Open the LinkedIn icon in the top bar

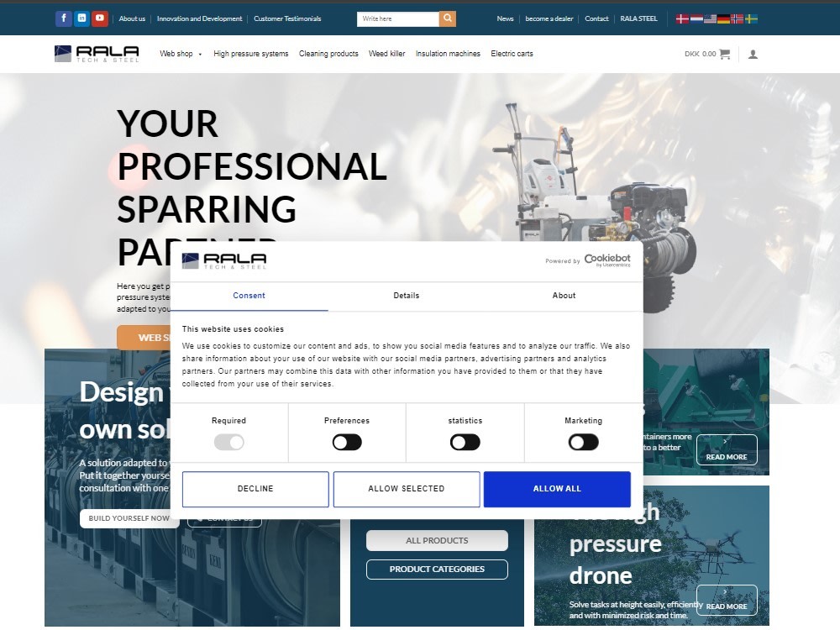(x=82, y=18)
